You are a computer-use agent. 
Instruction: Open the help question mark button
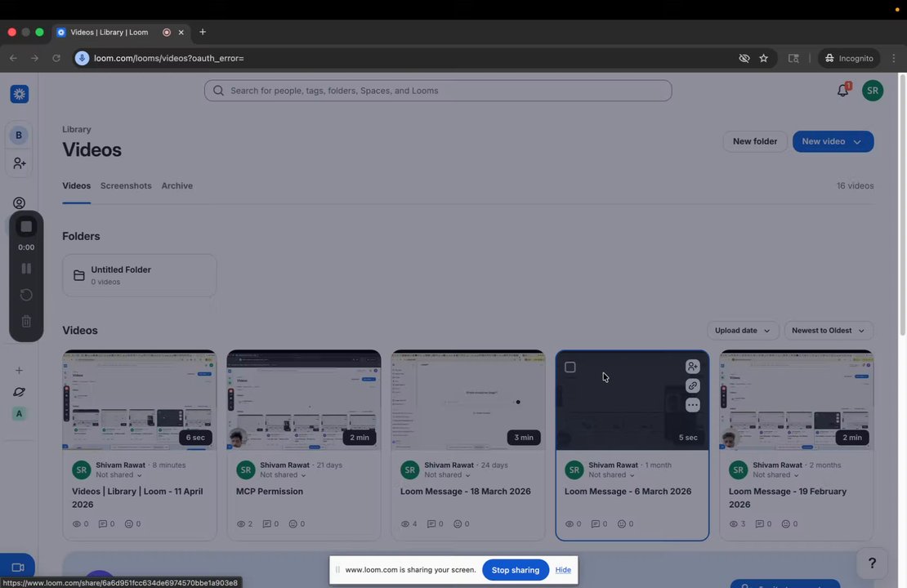872,563
